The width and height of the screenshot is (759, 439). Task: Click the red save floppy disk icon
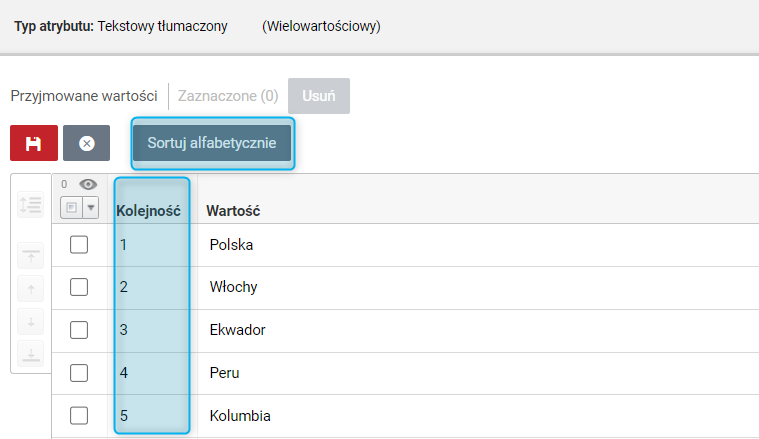[34, 143]
